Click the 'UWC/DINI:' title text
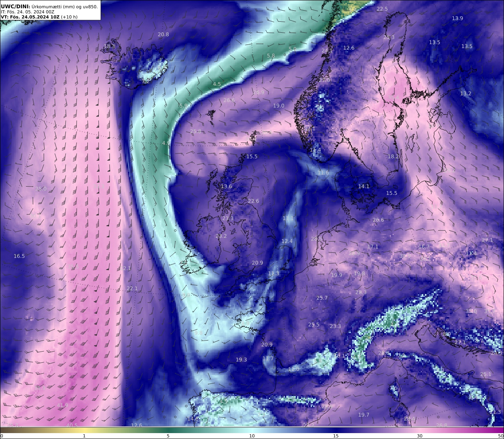 pos(15,6)
